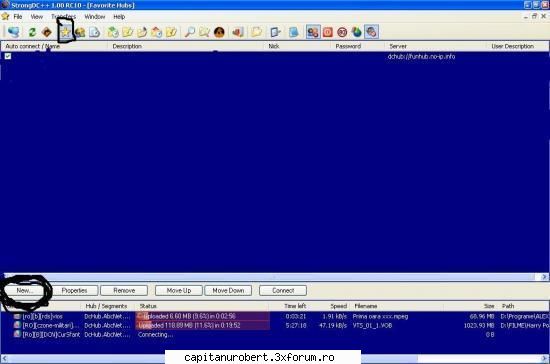Click the Connecting... status cell
The width and height of the screenshot is (550, 364).
click(155, 335)
